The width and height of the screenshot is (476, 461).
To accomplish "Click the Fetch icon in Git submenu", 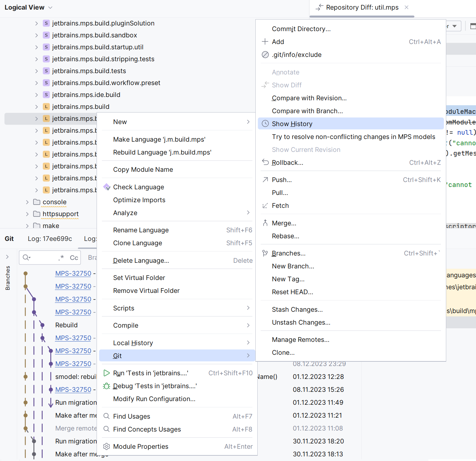I will [265, 206].
